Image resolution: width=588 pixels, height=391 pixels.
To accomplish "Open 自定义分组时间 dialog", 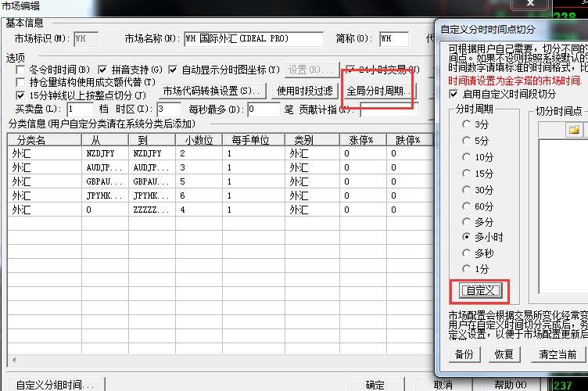I will point(56,385).
